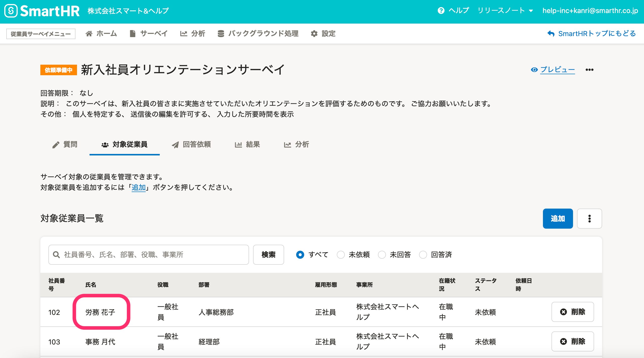Open the 結果 tab
Image resolution: width=644 pixels, height=358 pixels.
tap(247, 144)
